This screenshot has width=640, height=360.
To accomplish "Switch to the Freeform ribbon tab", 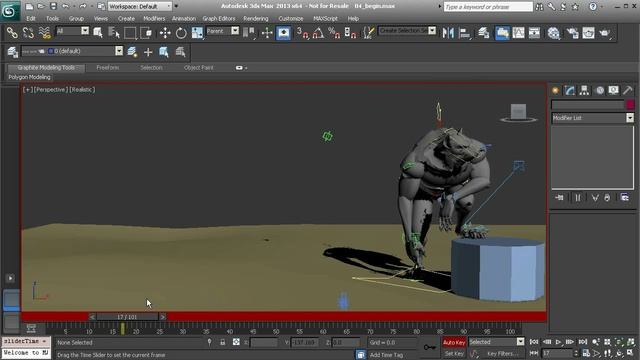I will (x=108, y=68).
